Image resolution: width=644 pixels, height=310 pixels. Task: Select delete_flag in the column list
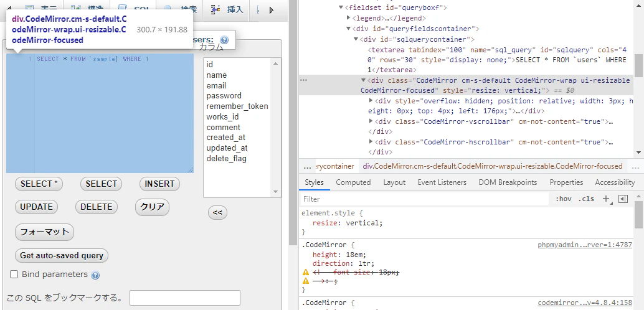point(237,159)
